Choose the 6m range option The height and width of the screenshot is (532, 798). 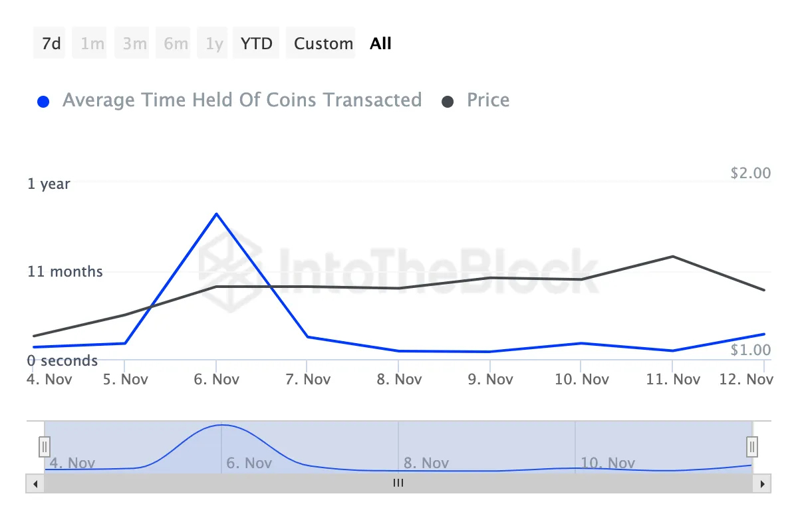(176, 44)
